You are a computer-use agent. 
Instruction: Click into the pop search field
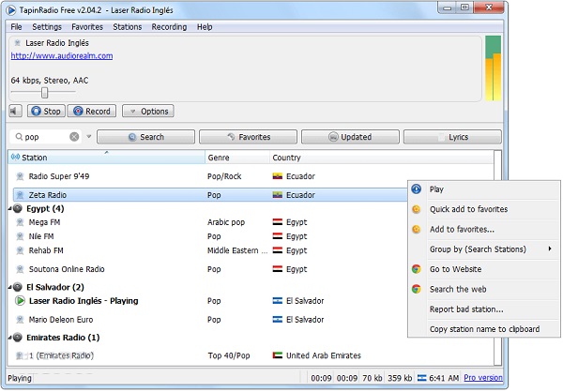[46, 137]
